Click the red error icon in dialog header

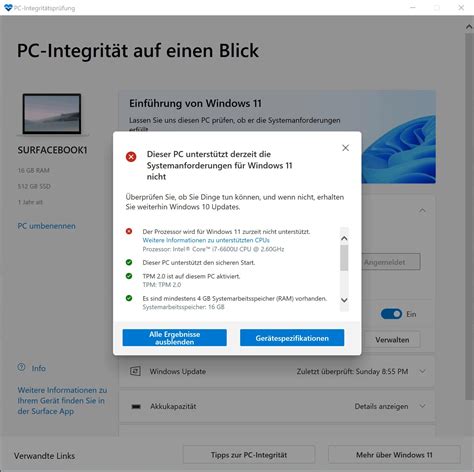pyautogui.click(x=131, y=156)
